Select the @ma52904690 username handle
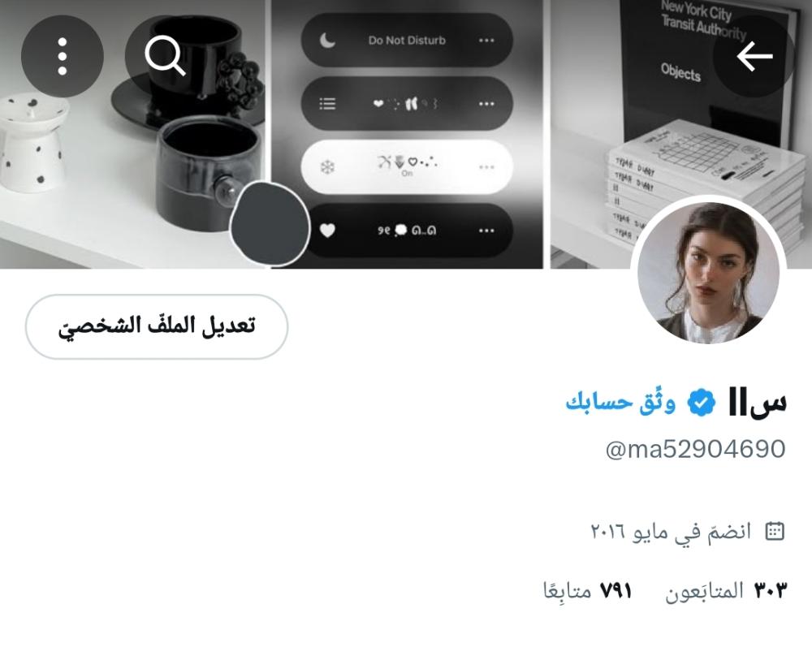 click(696, 449)
